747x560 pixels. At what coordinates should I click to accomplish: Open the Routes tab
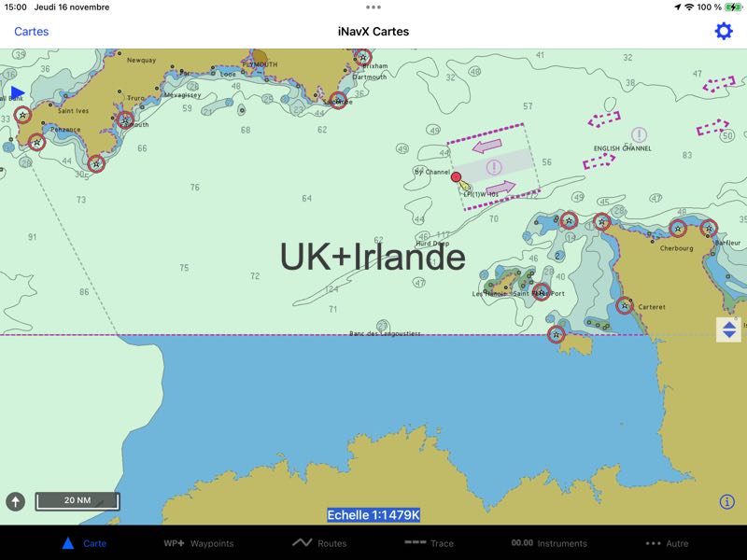pos(319,543)
